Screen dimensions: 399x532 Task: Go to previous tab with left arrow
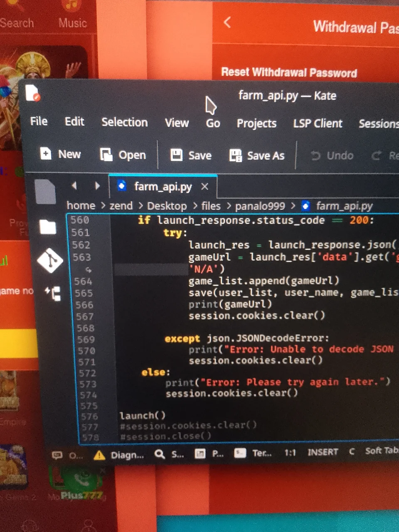coord(74,185)
